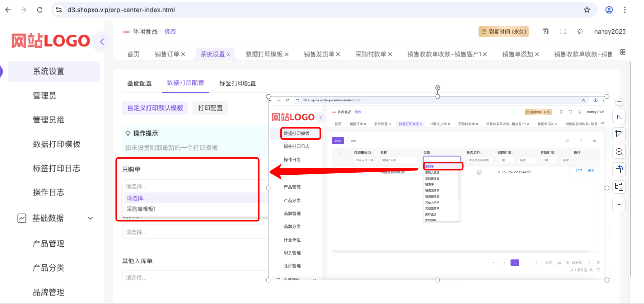Pick 采购入库单 in embedded type dropdown list
This screenshot has height=304, width=644.
(433, 173)
